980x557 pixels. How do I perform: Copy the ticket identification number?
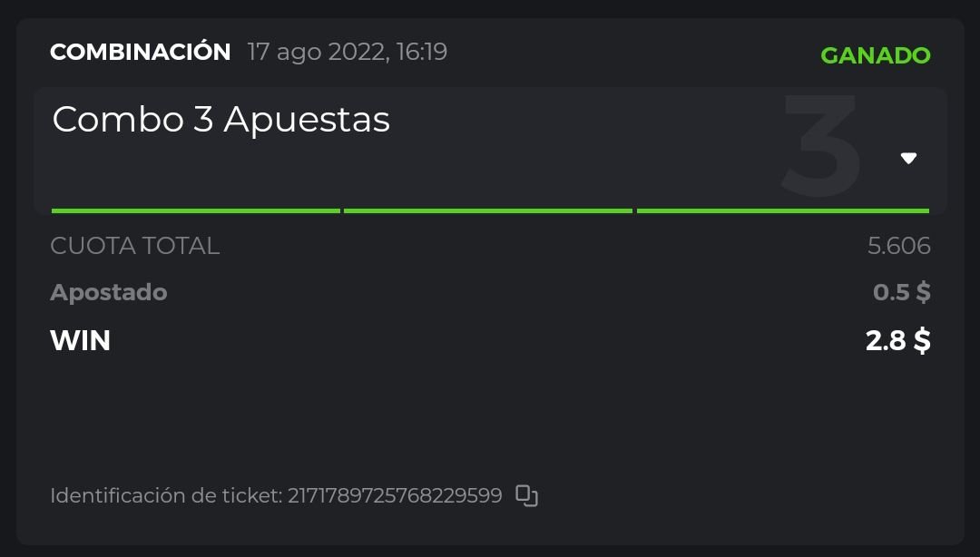tap(526, 495)
